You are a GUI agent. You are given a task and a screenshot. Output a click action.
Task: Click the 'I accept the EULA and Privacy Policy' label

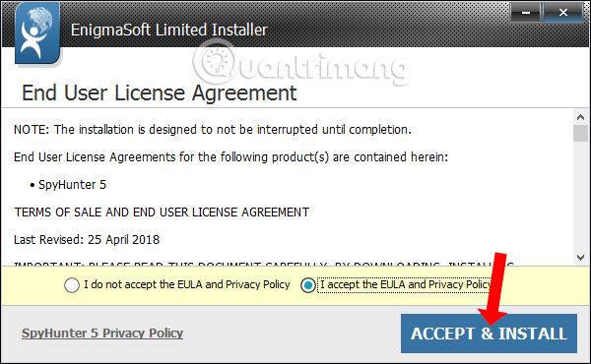(x=406, y=284)
